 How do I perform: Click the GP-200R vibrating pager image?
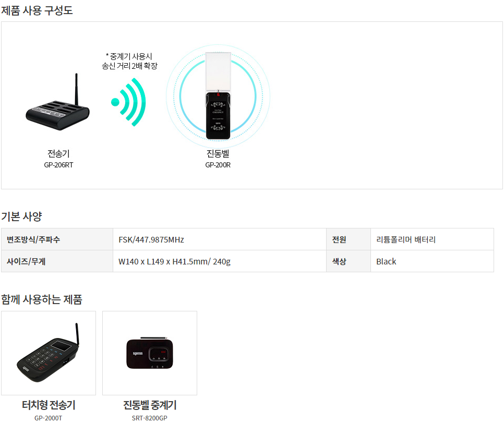218,96
